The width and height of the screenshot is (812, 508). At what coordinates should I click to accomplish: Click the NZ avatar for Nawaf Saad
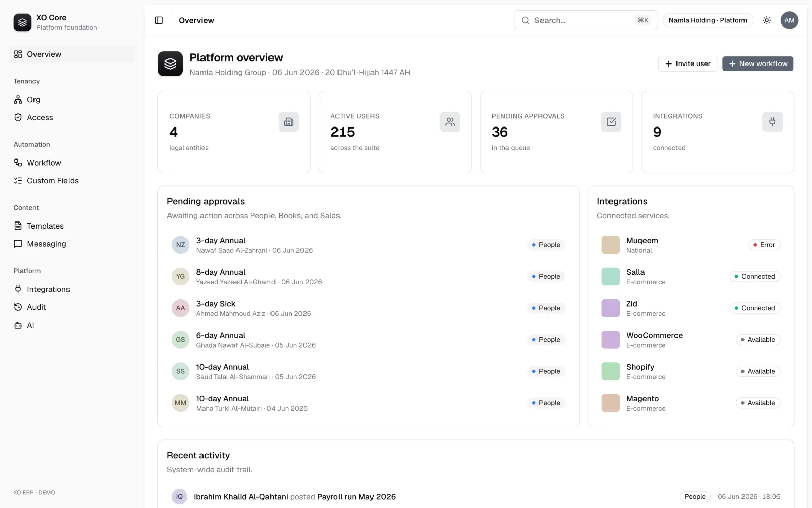click(180, 245)
